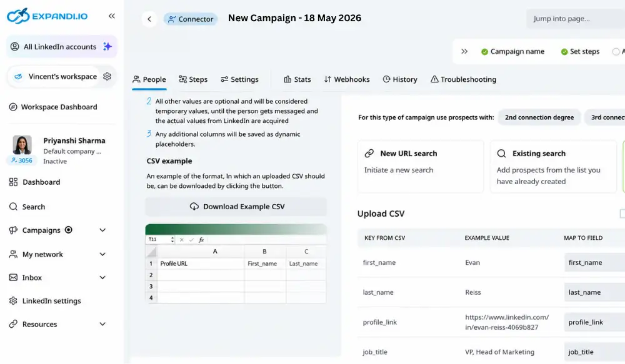Click the Workspace Dashboard sidebar link
Screen dimensions: 625x364
(53, 107)
